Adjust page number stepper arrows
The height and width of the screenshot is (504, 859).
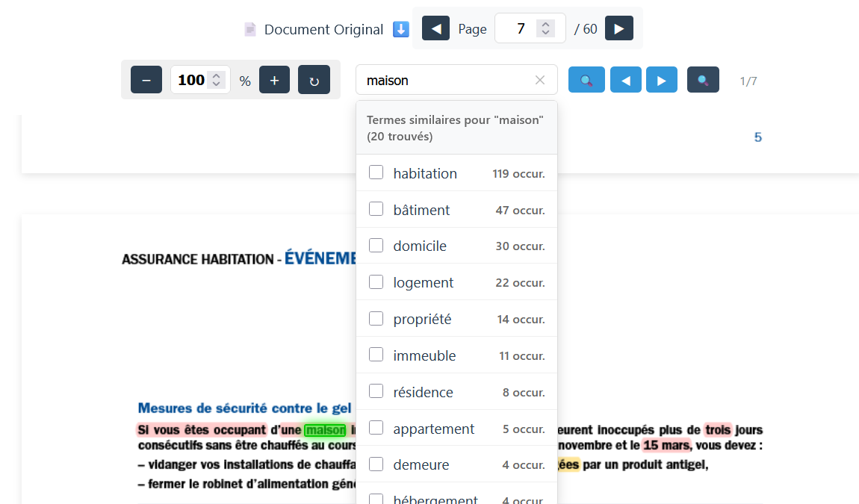pos(546,29)
